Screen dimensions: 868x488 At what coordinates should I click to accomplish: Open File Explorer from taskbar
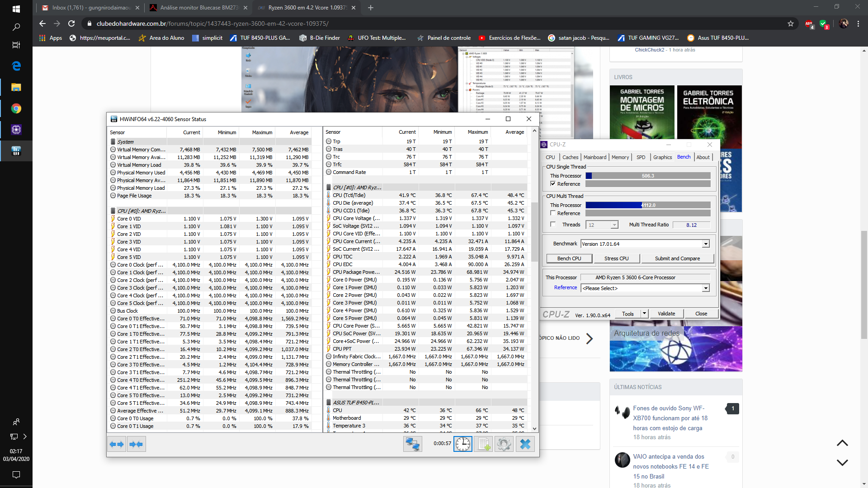point(16,87)
